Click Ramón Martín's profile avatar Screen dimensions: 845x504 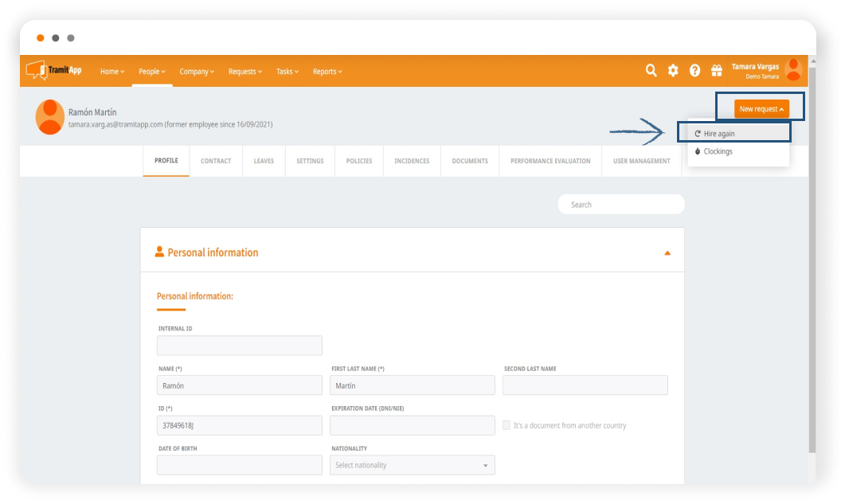(50, 117)
